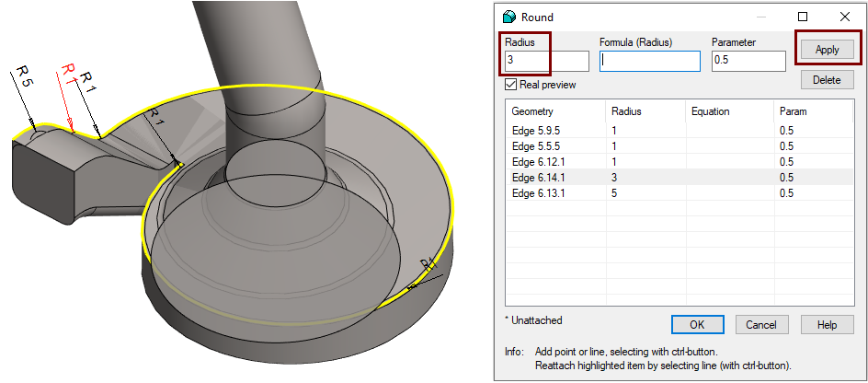
Task: Confirm with the OK button
Action: pyautogui.click(x=697, y=324)
